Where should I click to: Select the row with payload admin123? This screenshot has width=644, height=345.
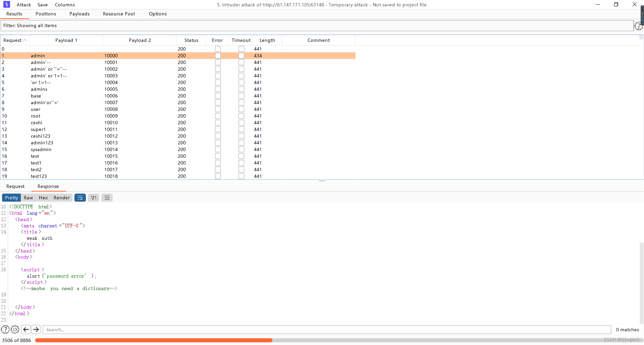coord(178,143)
